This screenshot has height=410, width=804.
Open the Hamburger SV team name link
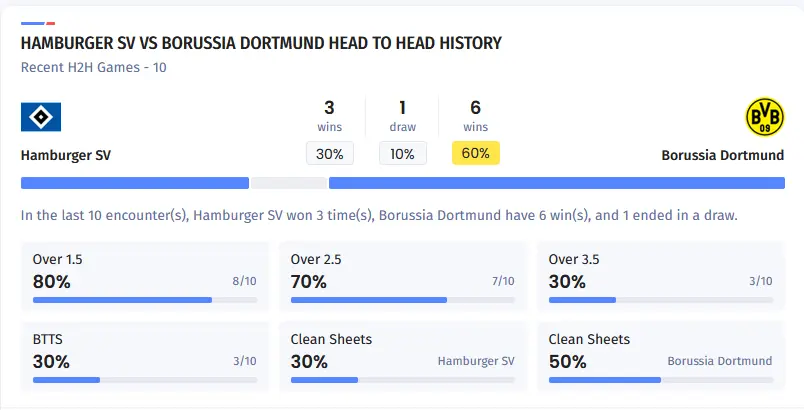click(66, 155)
